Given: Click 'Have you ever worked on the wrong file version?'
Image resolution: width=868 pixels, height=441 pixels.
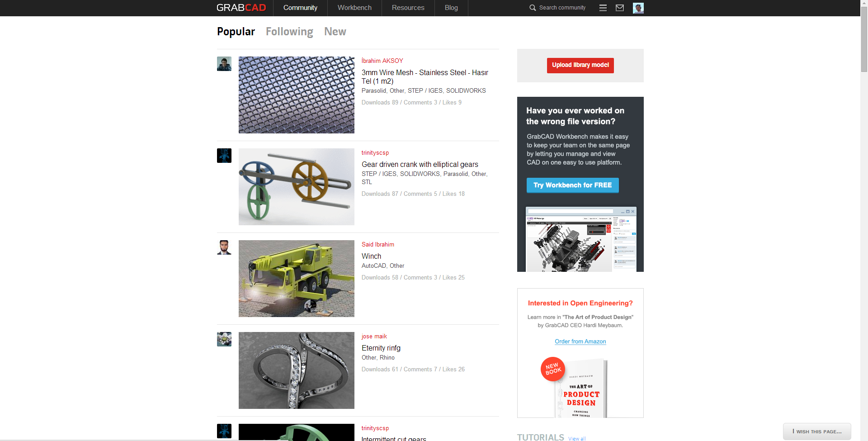Looking at the screenshot, I should point(575,116).
